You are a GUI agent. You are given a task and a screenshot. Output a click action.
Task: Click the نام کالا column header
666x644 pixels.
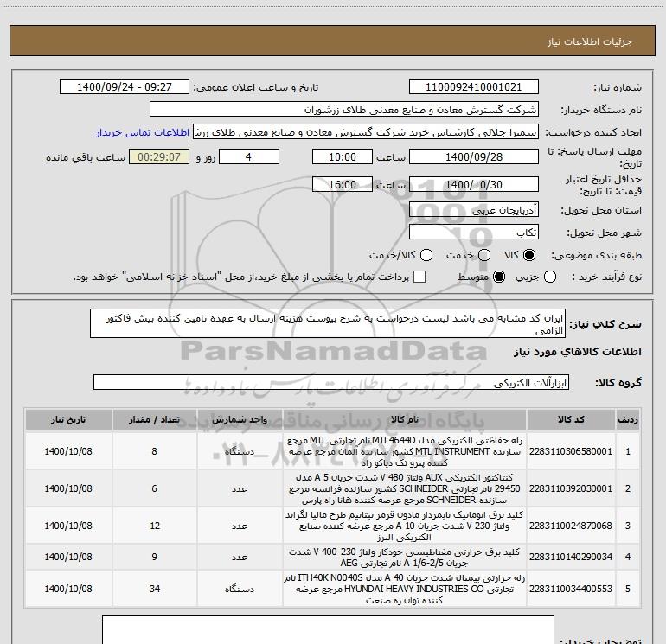tap(405, 419)
